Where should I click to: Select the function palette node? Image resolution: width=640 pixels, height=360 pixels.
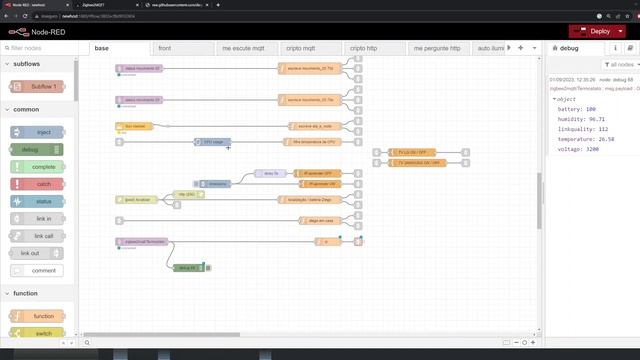[37, 316]
